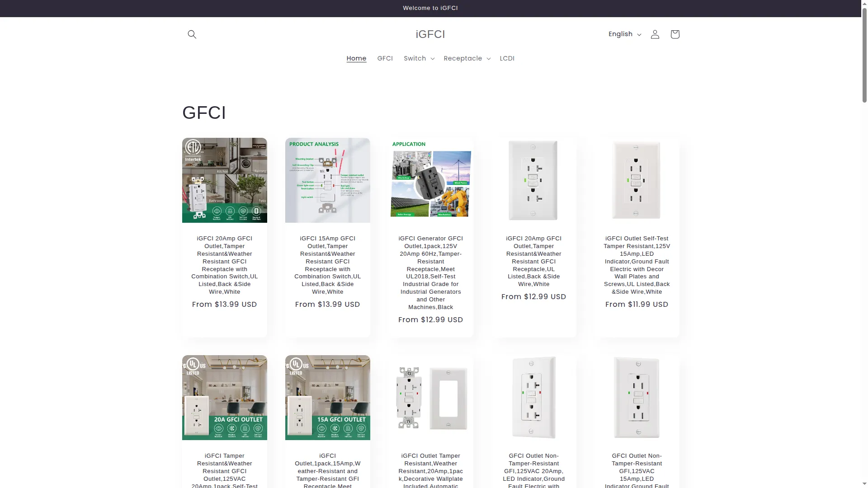Open iGFCI 20Amp Outlet title without Combination Switch

[533, 261]
